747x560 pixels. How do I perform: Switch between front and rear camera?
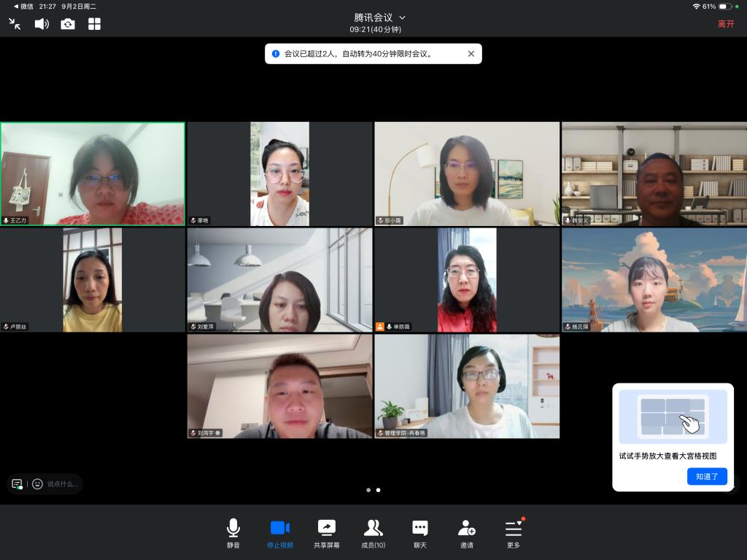pos(68,24)
